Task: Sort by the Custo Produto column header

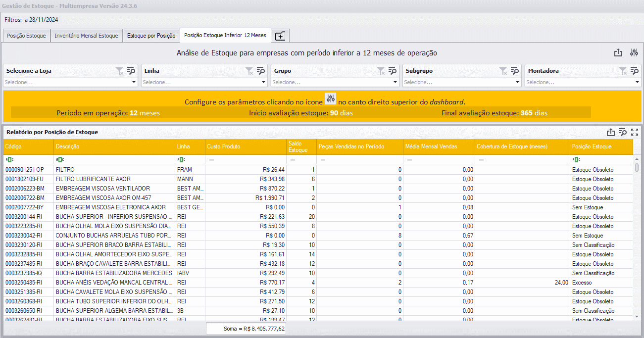Action: point(246,147)
